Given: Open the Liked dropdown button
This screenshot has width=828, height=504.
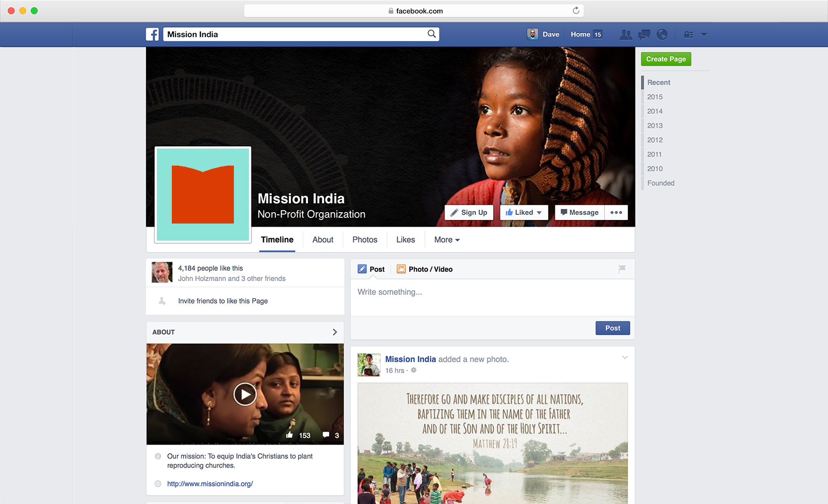Looking at the screenshot, I should [x=524, y=213].
